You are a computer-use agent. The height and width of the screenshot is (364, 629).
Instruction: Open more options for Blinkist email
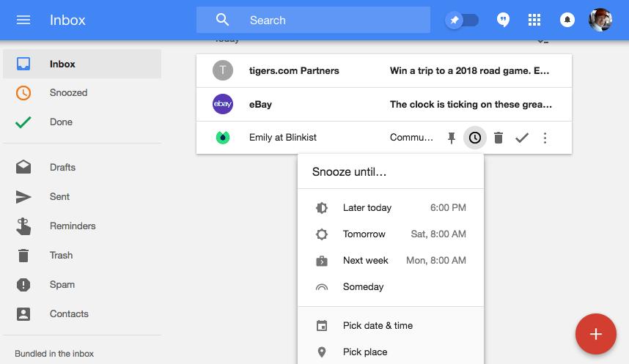545,138
